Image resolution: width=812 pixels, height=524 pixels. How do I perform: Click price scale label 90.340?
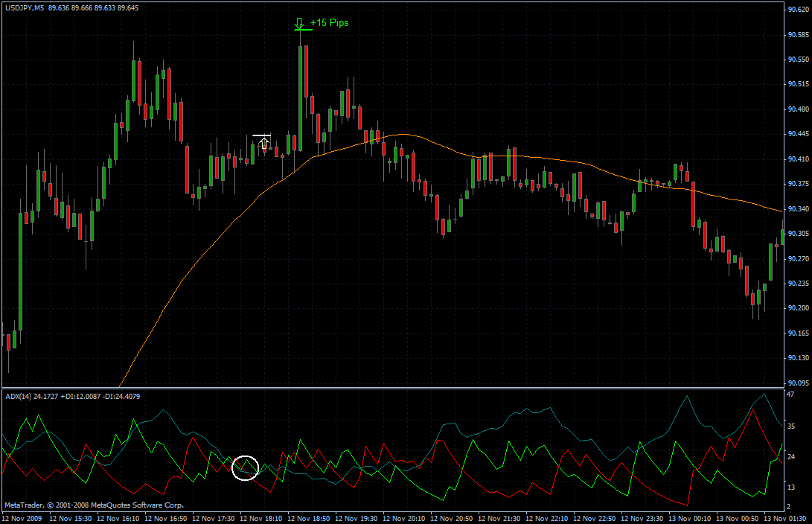click(799, 208)
